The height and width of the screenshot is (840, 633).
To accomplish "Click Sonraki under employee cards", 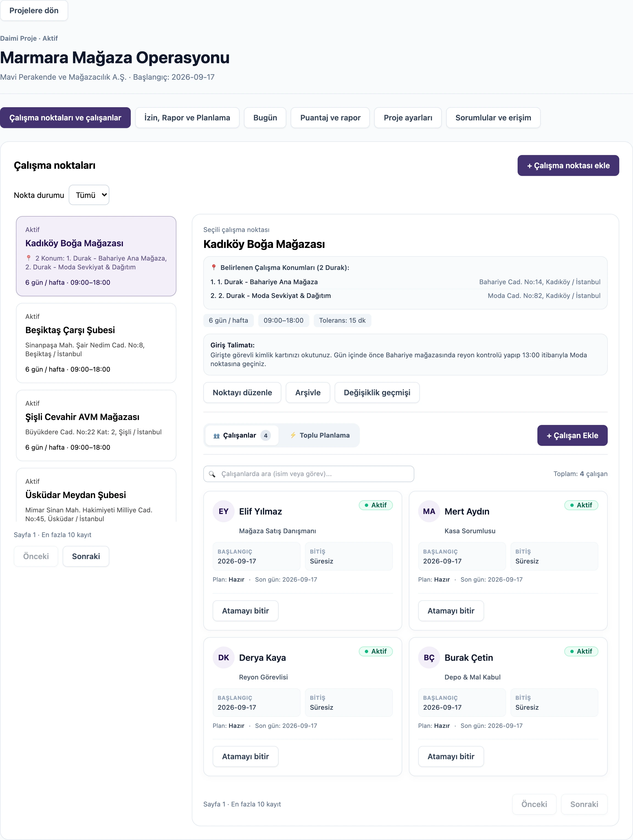I will tap(584, 804).
